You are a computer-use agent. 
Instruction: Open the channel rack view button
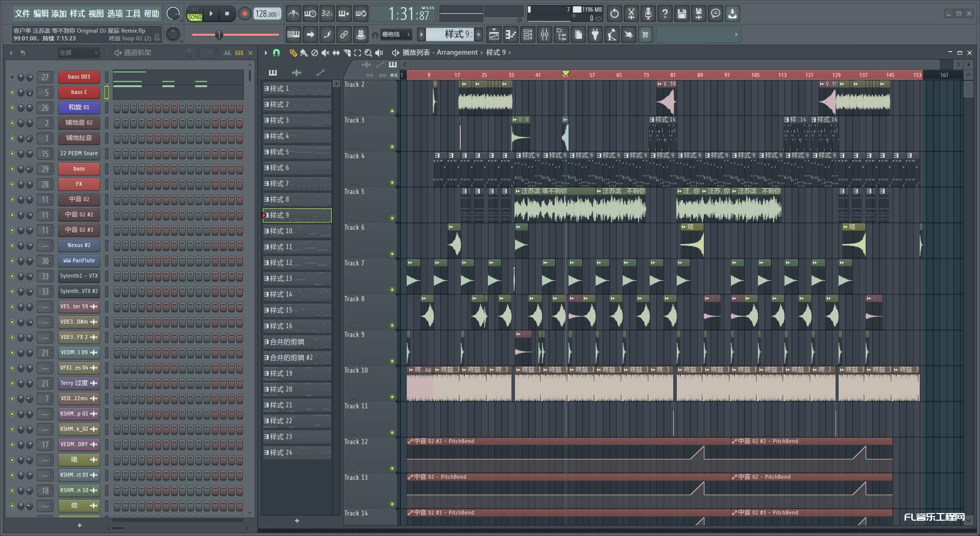528,35
